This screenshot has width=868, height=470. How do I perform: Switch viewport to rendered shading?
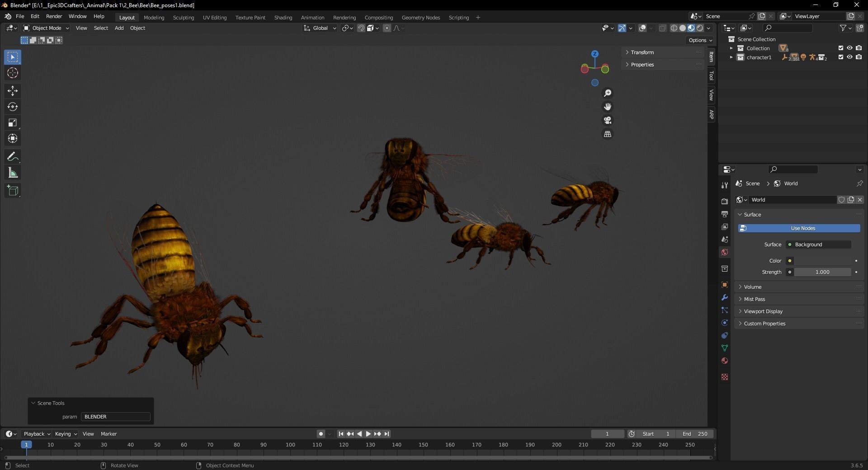(700, 28)
